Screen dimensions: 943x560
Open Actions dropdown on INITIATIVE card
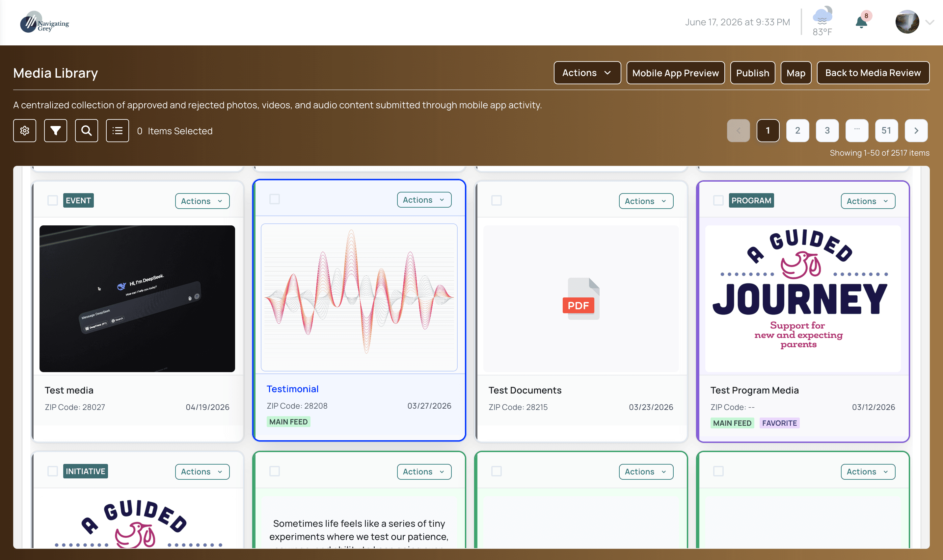tap(202, 472)
